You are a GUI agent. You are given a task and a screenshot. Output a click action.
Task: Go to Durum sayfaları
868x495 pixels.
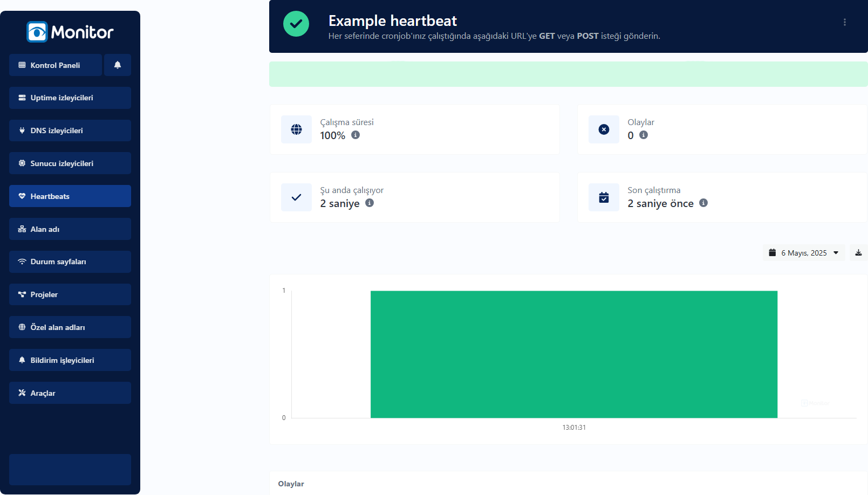tap(70, 262)
